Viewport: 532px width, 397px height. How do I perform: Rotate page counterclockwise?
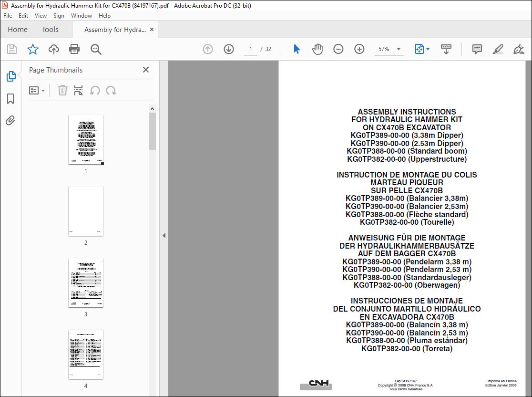(95, 90)
